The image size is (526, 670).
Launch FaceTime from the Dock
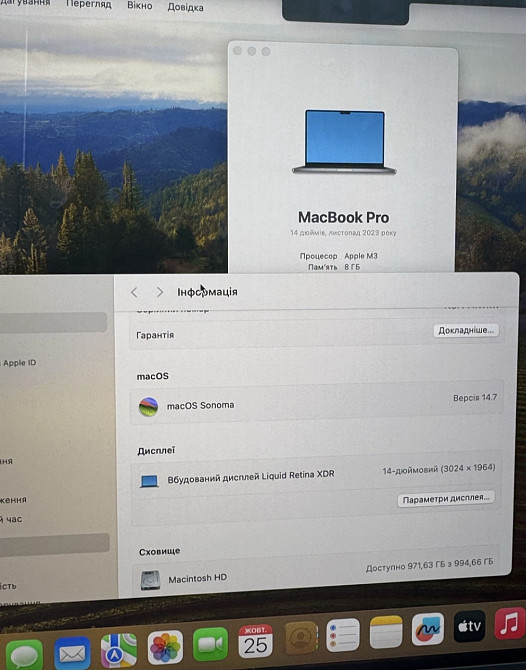pyautogui.click(x=210, y=644)
